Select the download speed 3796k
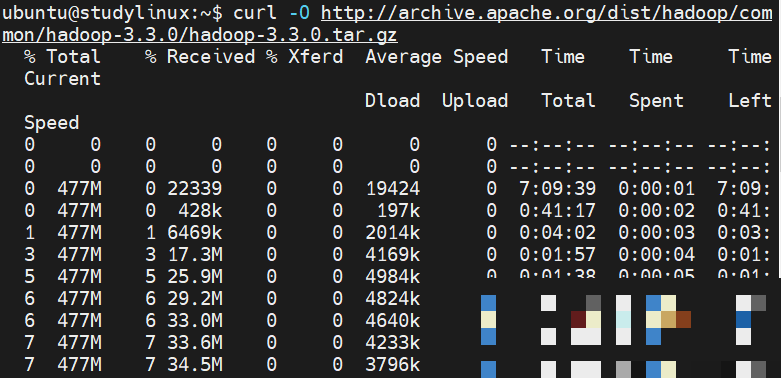781x378 pixels. tap(393, 365)
